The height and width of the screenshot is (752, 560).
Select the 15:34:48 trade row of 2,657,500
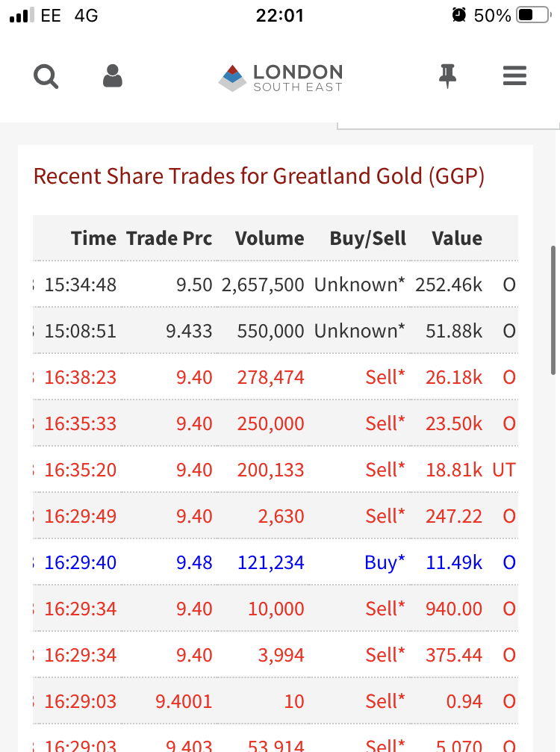276,285
